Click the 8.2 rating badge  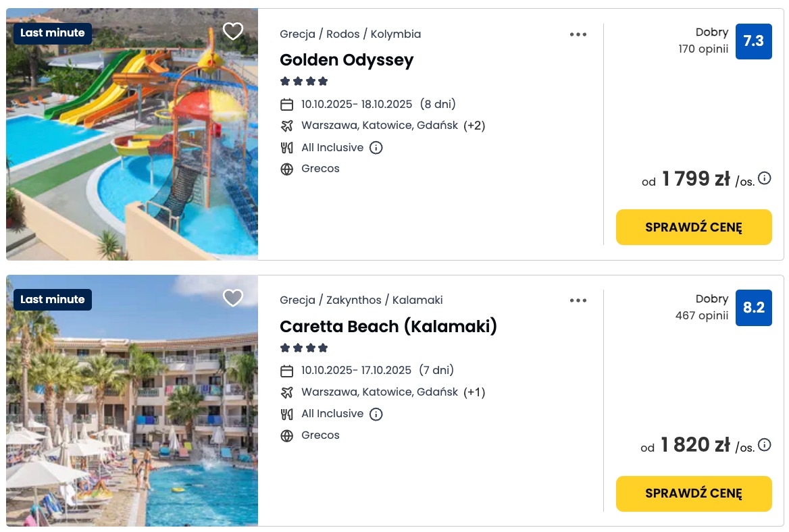pyautogui.click(x=753, y=308)
